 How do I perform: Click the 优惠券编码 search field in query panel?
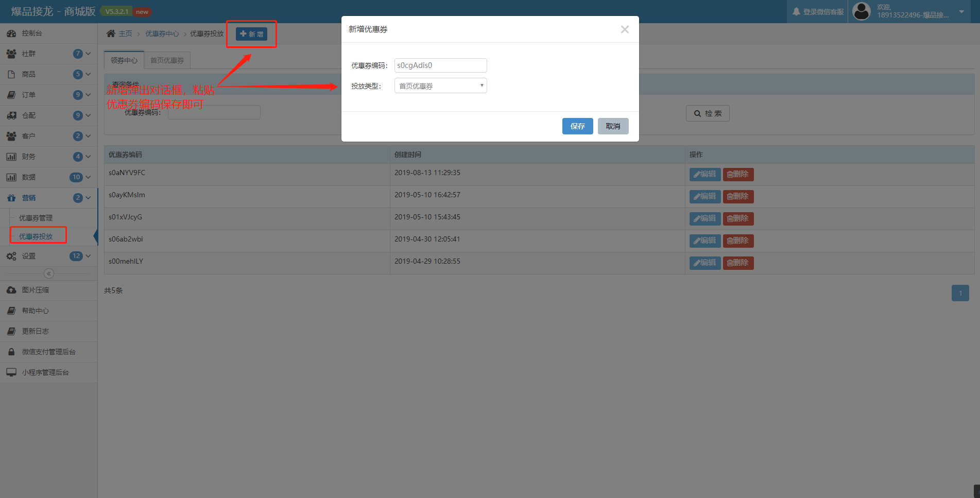[x=214, y=112]
